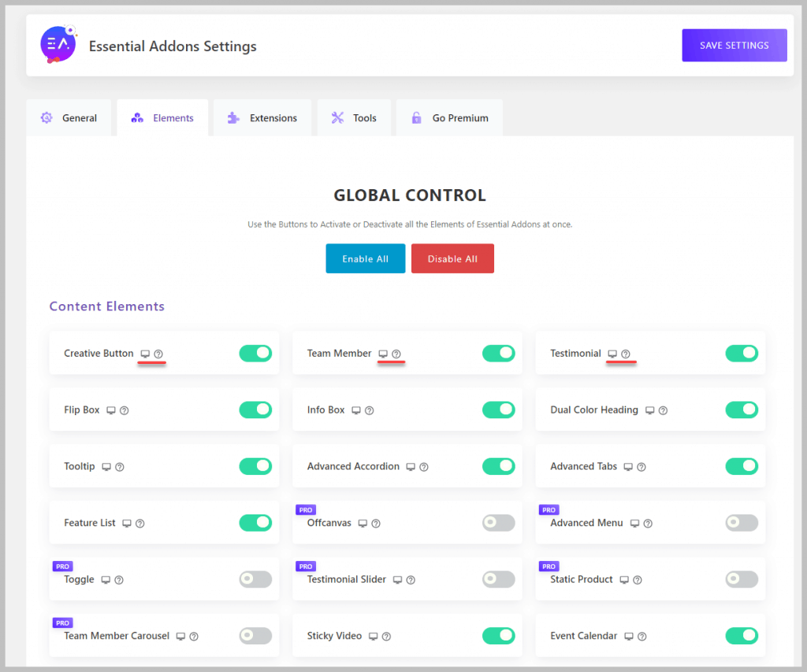Open Tooltip demo monitor icon
This screenshot has height=672, width=807.
pyautogui.click(x=106, y=467)
